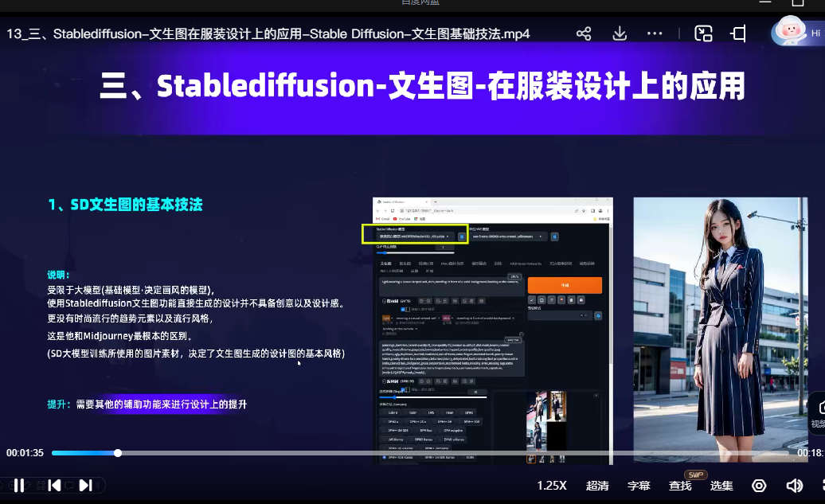Click the heading 1、SD文生图的基本技法
The width and height of the screenshot is (825, 504).
[x=125, y=205]
